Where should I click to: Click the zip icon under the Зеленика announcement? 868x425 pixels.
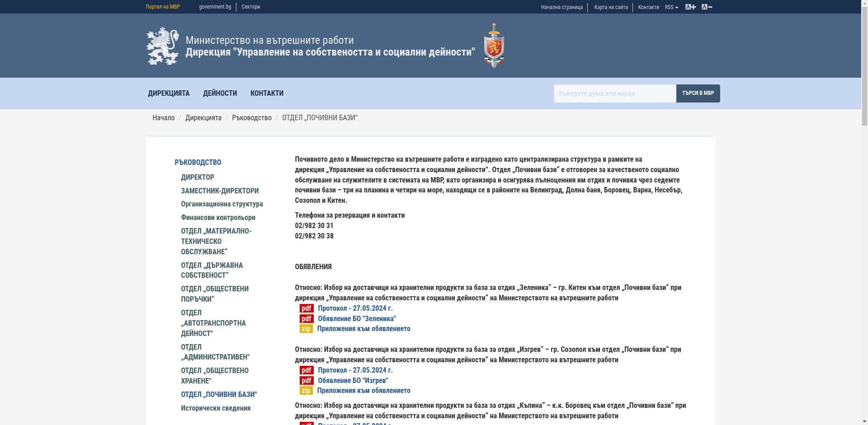click(x=306, y=329)
